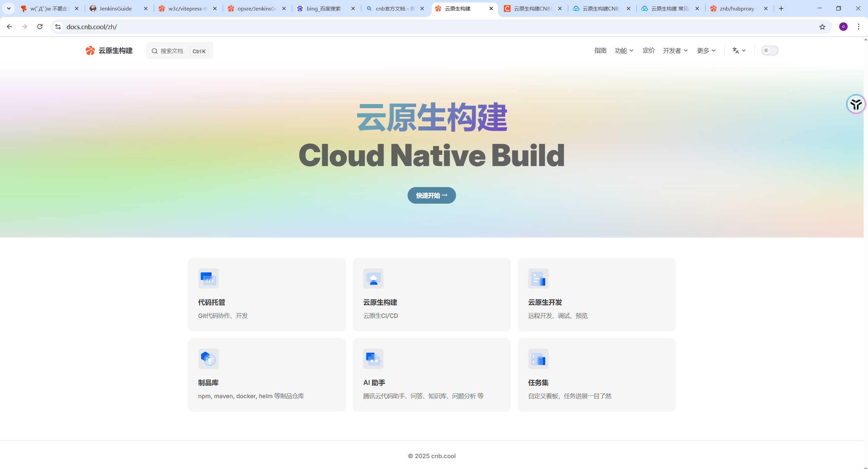Open the 任务集 card title
Image resolution: width=868 pixels, height=469 pixels.
coord(538,383)
